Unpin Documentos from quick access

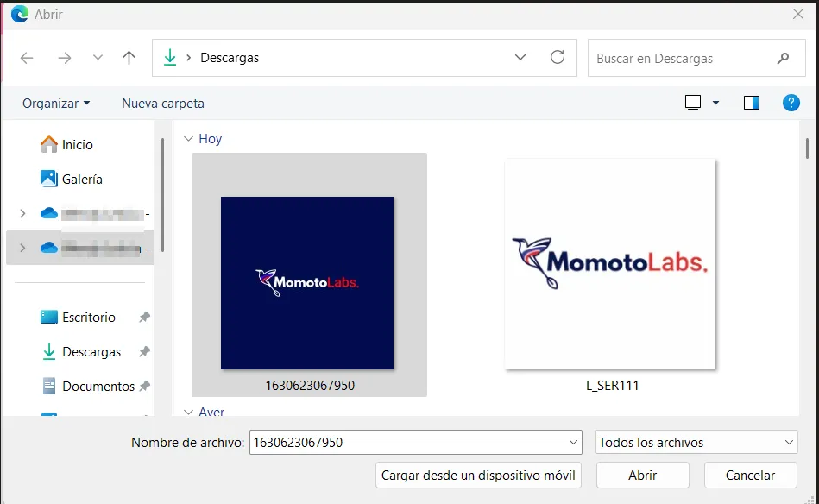point(144,387)
